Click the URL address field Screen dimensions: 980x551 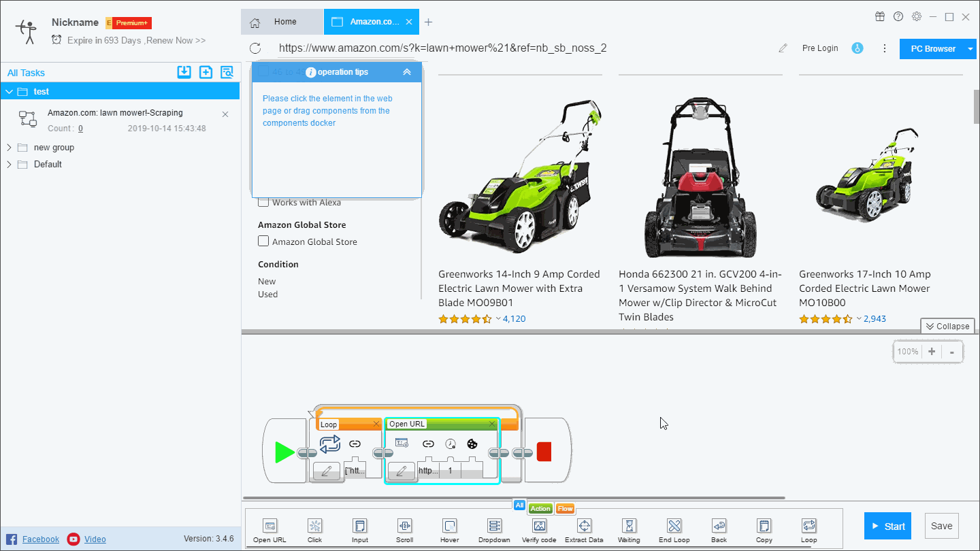pos(442,48)
